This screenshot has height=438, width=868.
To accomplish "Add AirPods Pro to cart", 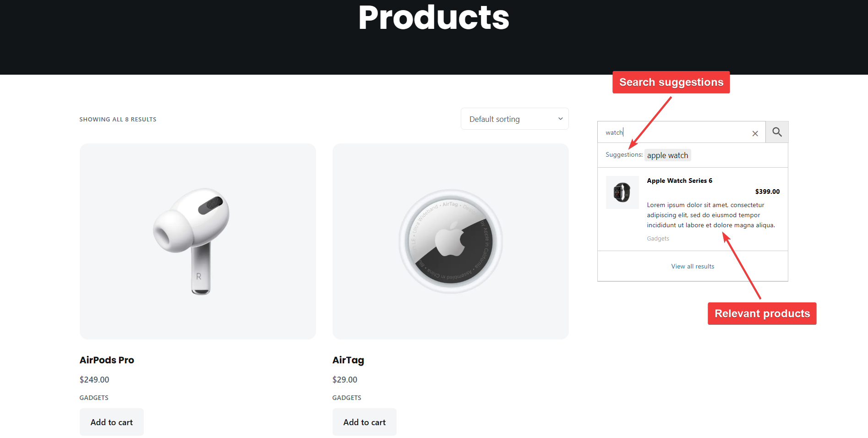I will point(112,422).
